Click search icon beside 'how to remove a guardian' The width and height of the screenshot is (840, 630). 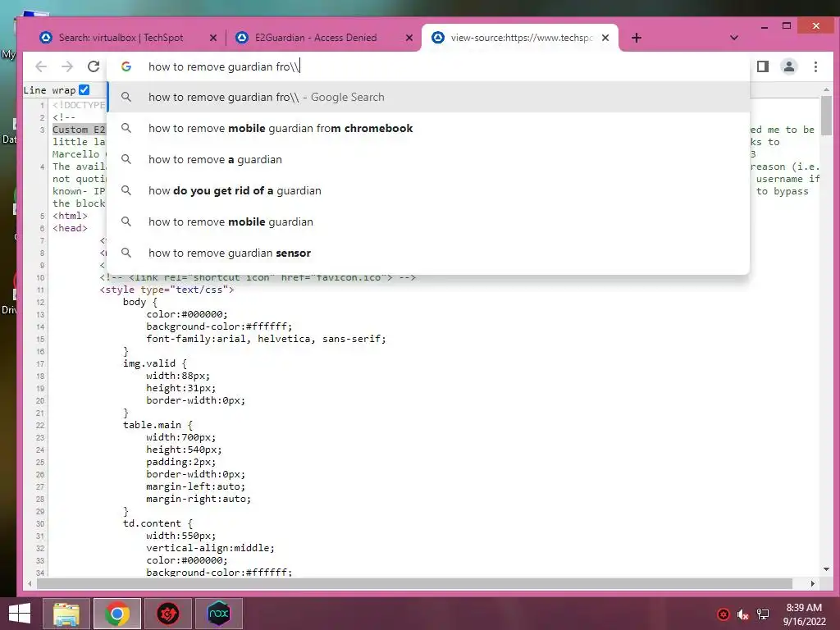126,159
